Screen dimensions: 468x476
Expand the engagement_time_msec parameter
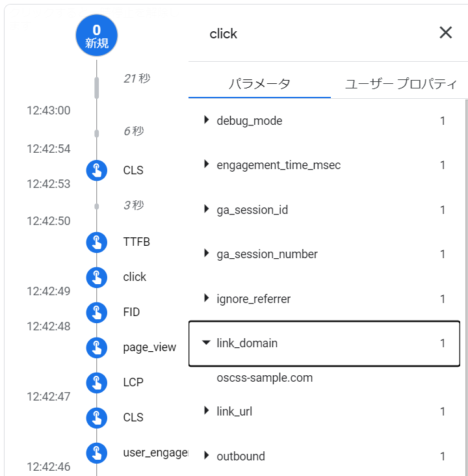coord(207,165)
